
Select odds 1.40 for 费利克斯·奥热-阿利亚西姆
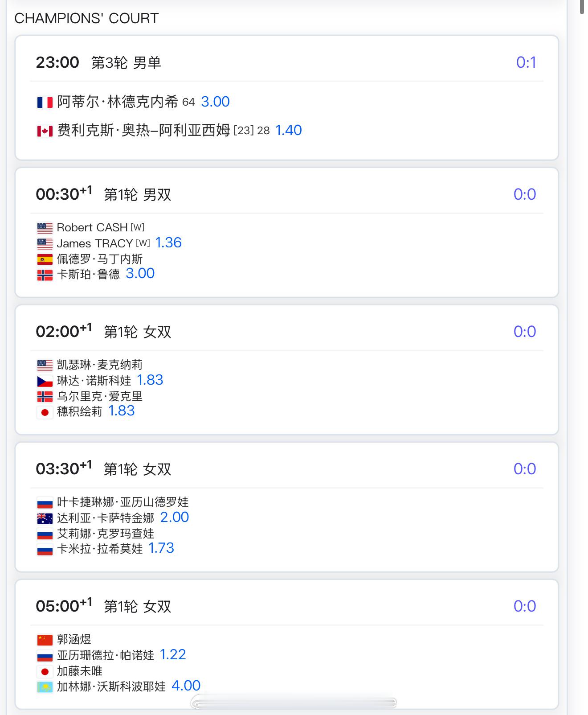click(x=288, y=130)
